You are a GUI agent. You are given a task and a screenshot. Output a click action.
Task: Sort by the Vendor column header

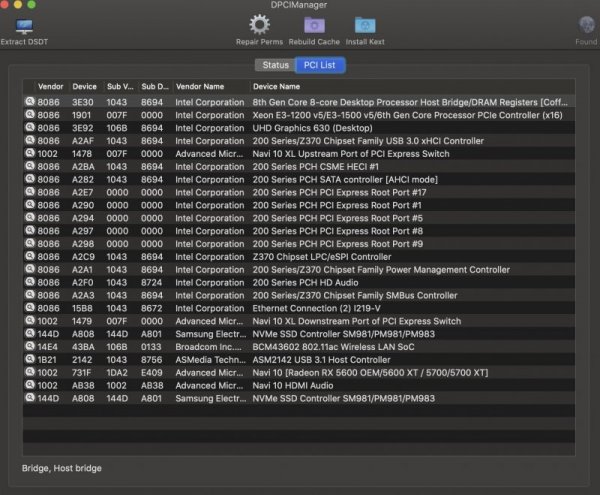[50, 87]
